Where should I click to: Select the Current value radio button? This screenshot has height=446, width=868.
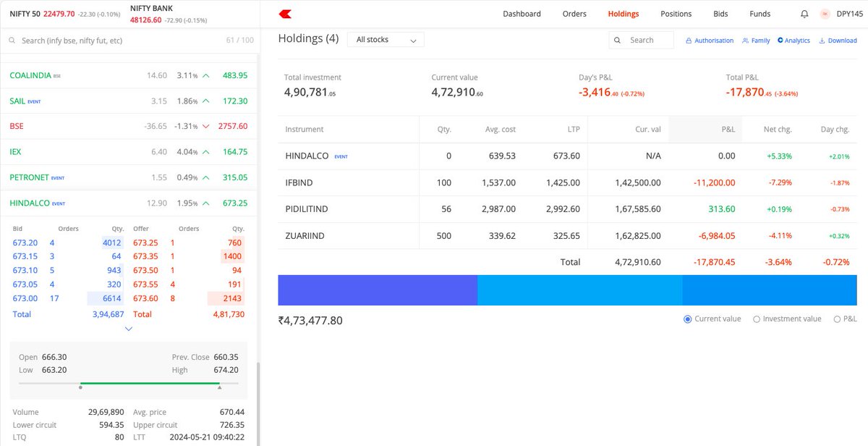pyautogui.click(x=688, y=319)
